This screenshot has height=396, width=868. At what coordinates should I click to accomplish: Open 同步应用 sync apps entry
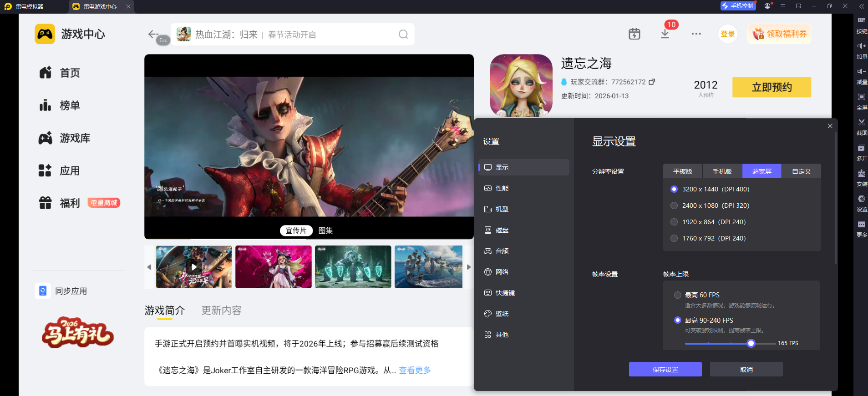pos(61,291)
